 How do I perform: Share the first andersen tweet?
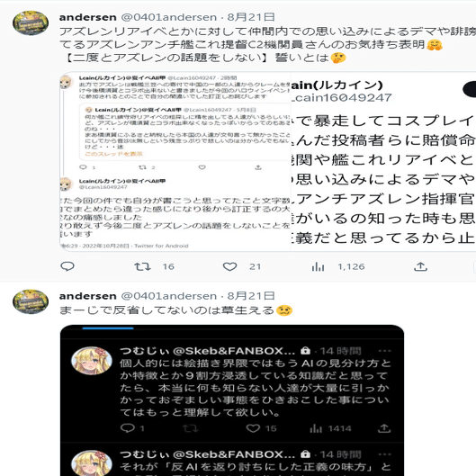point(421,266)
